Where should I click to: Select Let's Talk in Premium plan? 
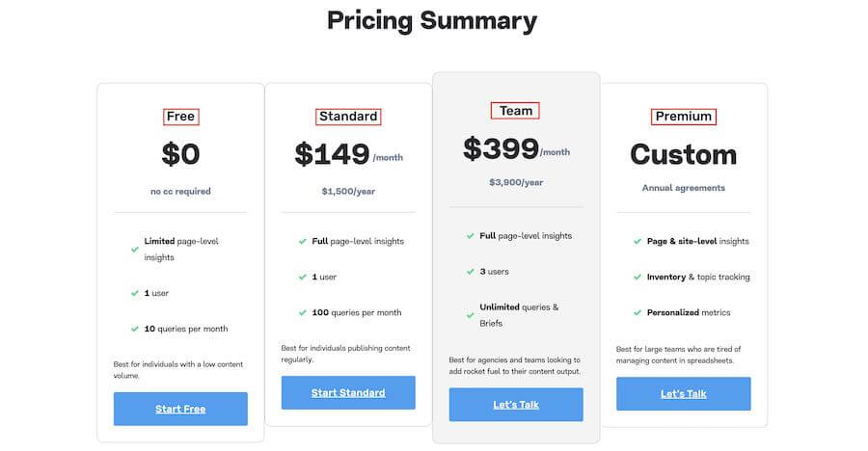684,394
